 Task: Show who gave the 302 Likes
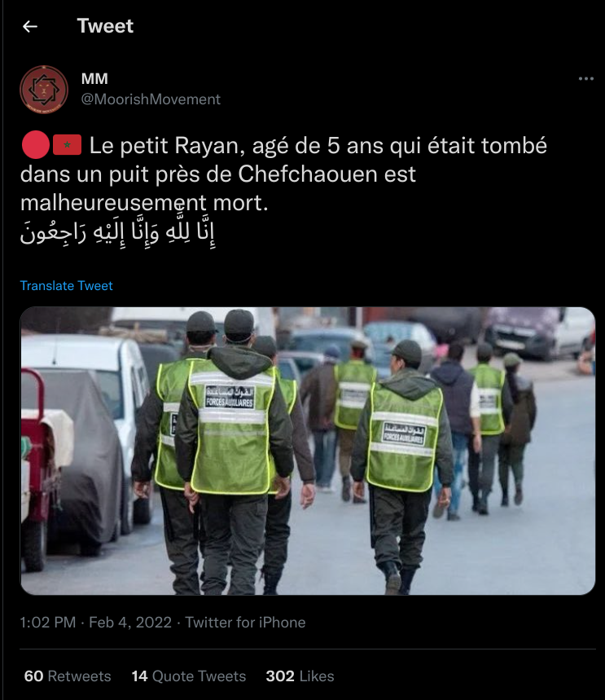pyautogui.click(x=300, y=676)
